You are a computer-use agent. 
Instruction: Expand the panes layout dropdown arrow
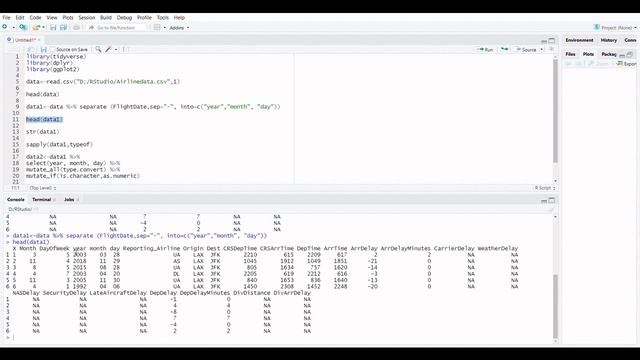click(164, 28)
